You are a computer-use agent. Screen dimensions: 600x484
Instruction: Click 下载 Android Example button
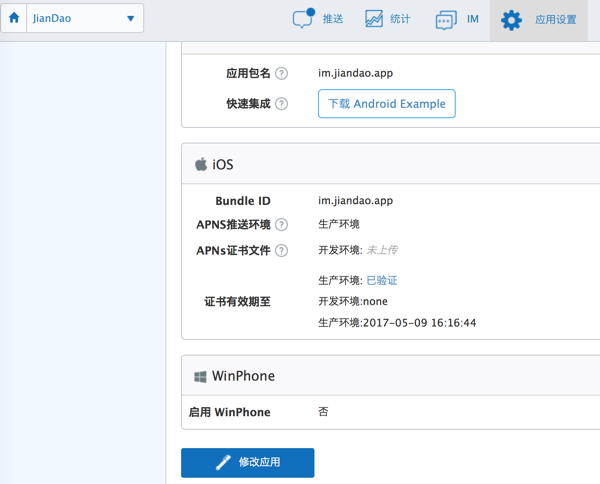coord(386,104)
